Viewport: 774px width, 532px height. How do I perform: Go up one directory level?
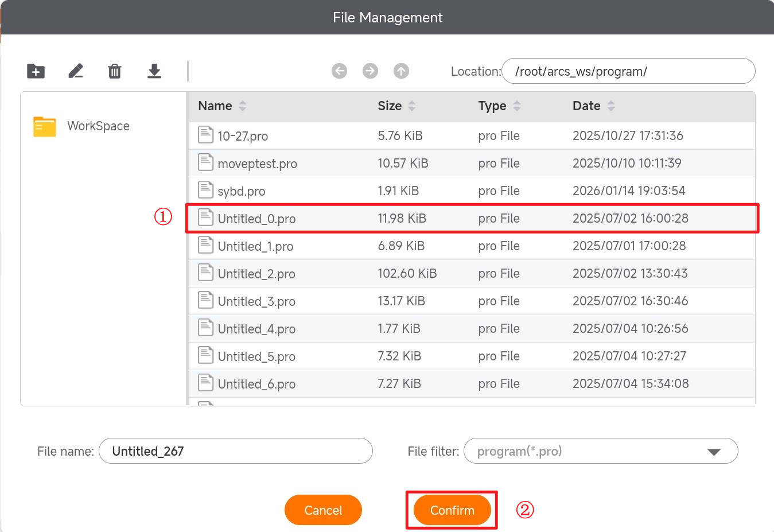point(401,71)
